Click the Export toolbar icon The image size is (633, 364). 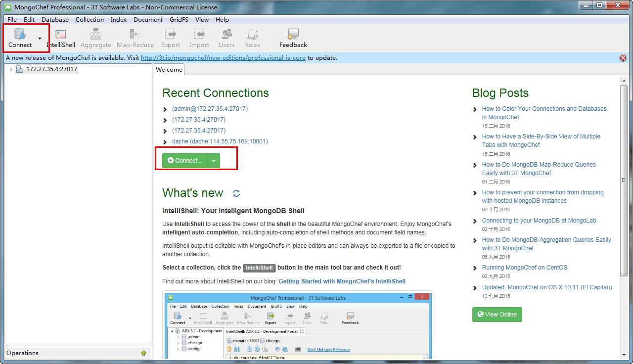point(171,38)
